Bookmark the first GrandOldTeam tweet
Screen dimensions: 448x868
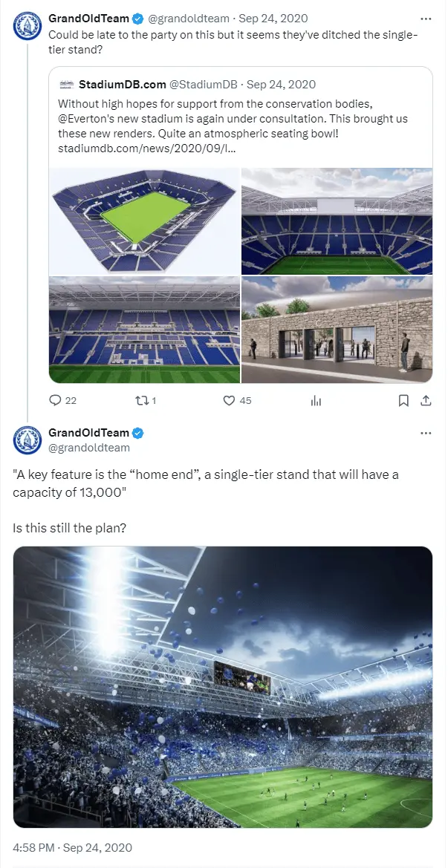[x=403, y=400]
